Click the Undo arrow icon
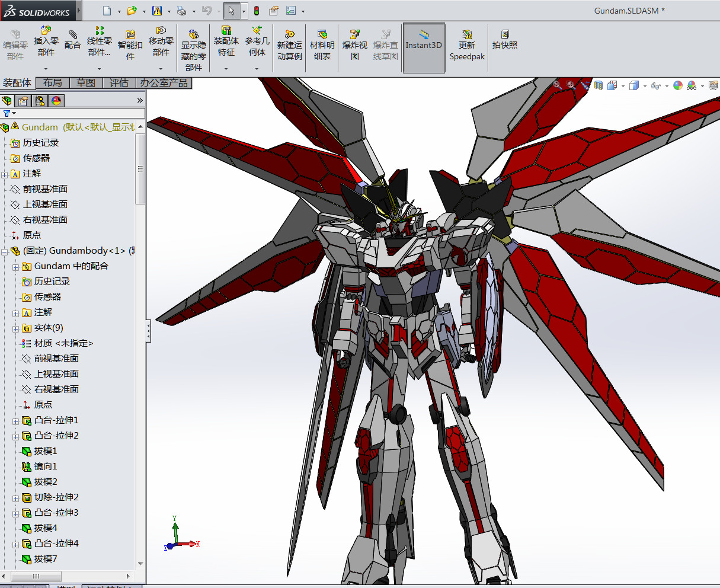This screenshot has width=720, height=588. pos(206,11)
